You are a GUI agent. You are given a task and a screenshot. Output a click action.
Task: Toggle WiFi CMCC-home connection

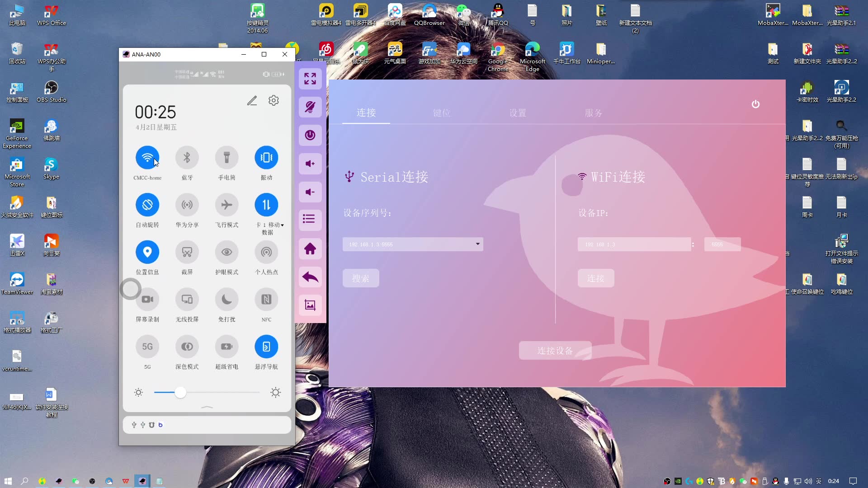coord(147,157)
